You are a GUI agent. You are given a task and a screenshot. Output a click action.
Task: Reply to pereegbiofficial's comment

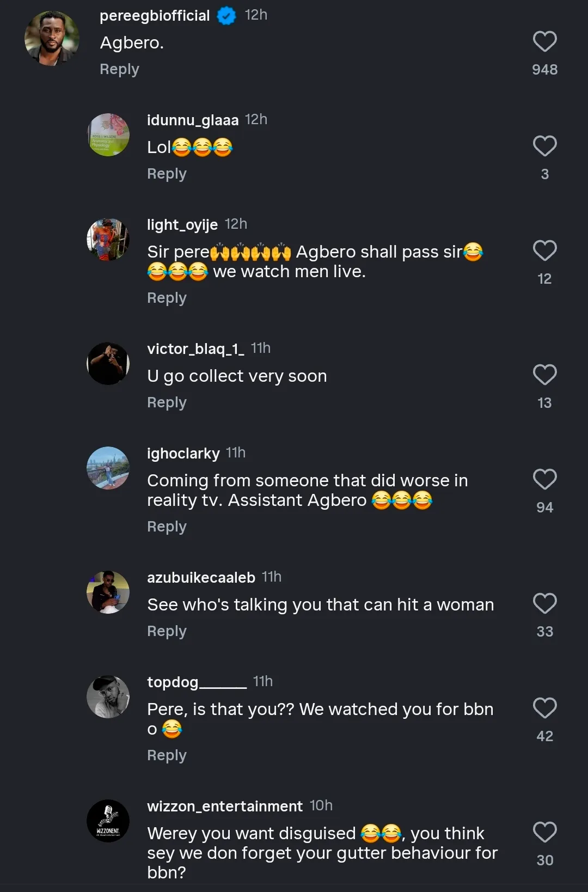(x=119, y=69)
